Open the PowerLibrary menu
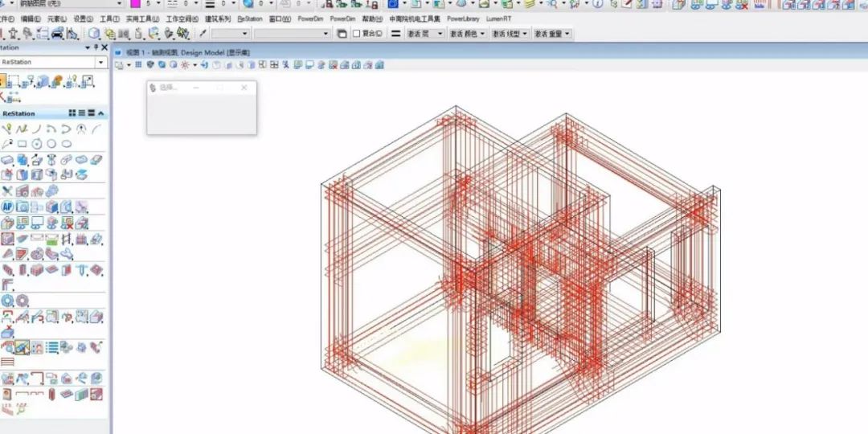The image size is (868, 434). [x=464, y=18]
